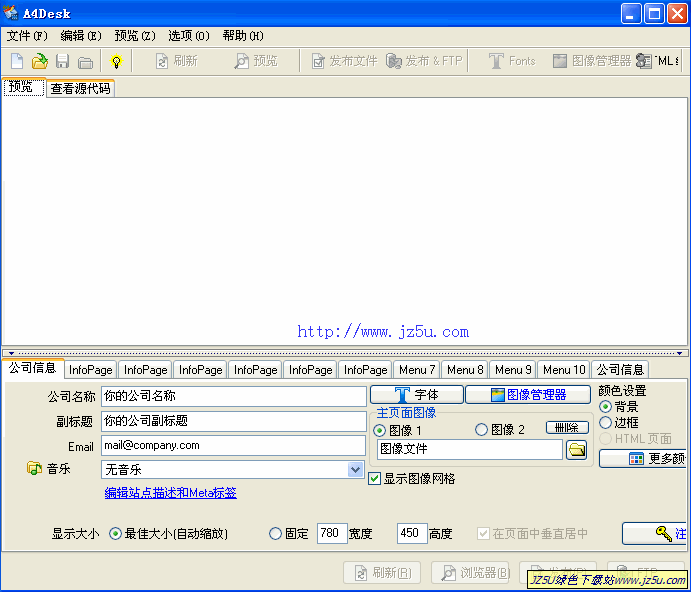This screenshot has width=691, height=592.
Task: Click the New file icon
Action: coord(17,61)
